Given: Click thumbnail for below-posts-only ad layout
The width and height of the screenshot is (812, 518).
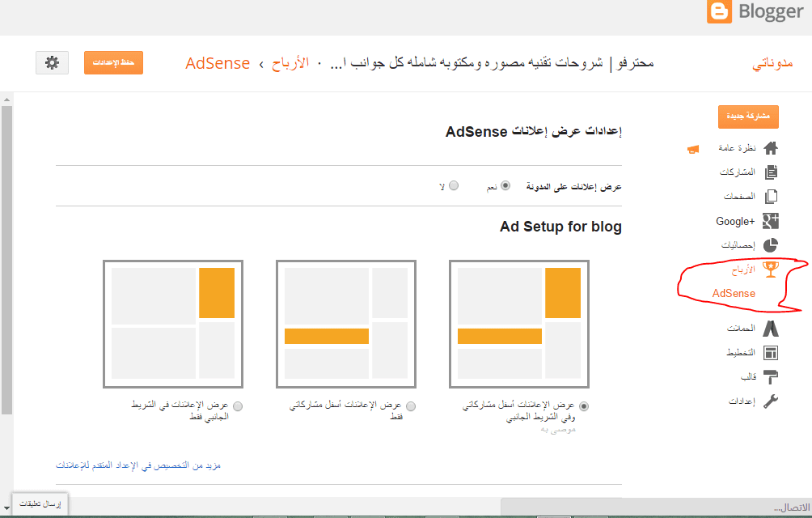Looking at the screenshot, I should point(346,325).
